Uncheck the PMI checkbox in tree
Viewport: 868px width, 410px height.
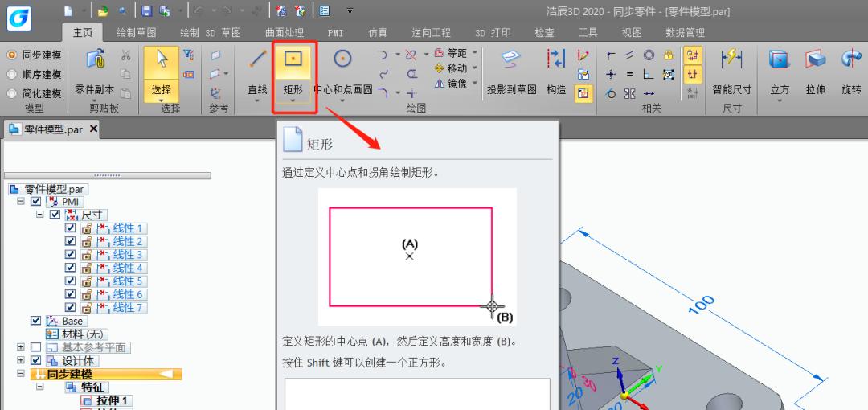pos(36,202)
